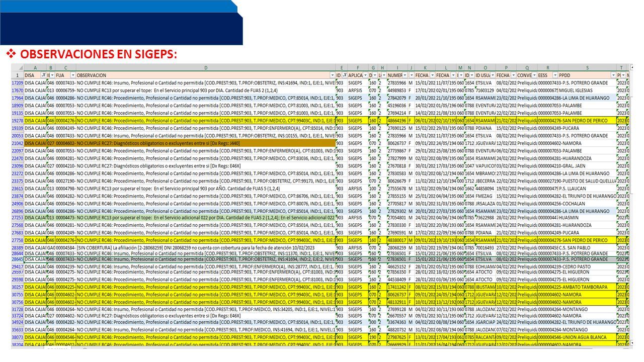This screenshot has width=644, height=362.
Task: Click 'ETSILVA' user cell in row 17209
Action: point(485,82)
